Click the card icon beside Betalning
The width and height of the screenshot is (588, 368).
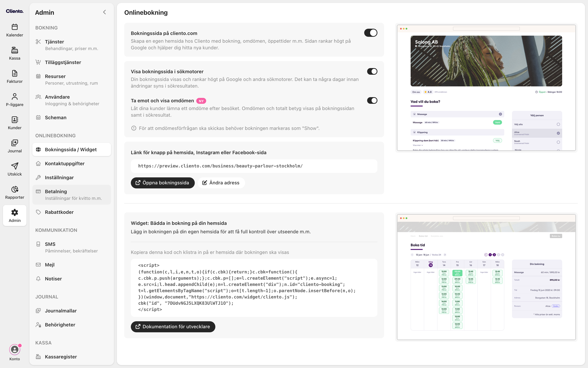38,191
